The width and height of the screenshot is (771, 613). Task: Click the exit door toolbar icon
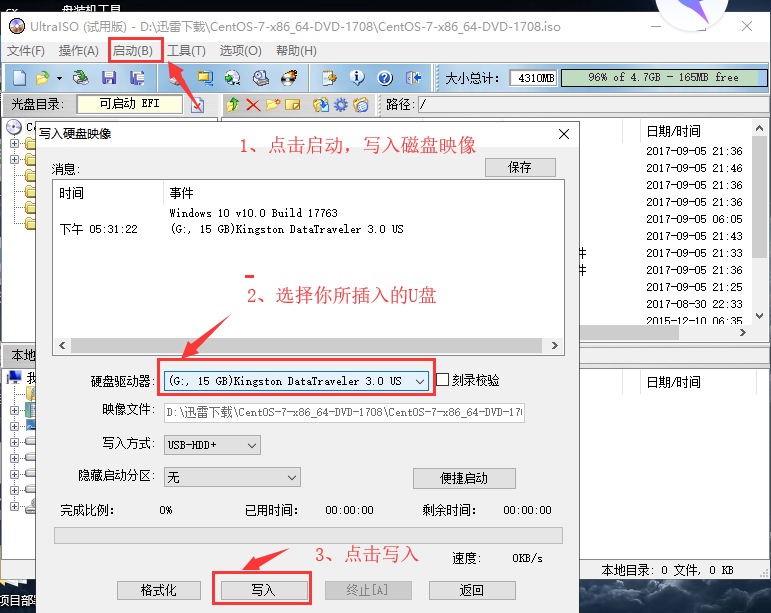tap(414, 78)
